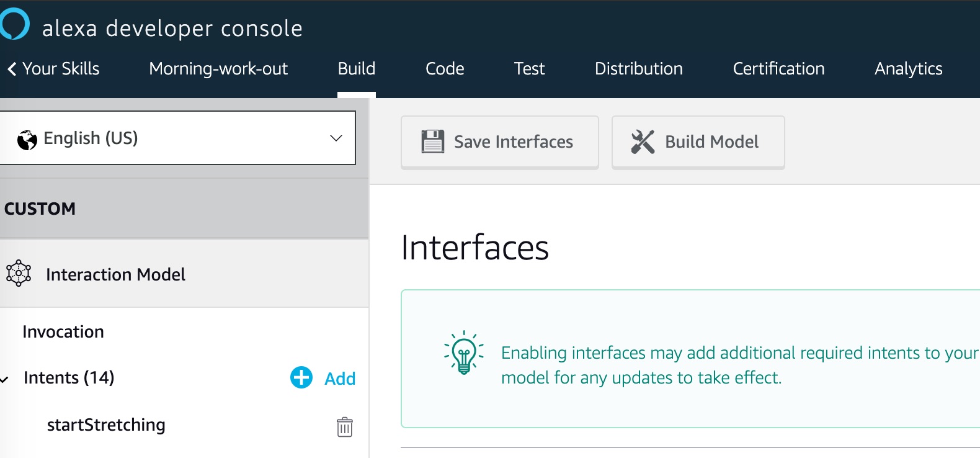The image size is (980, 458).
Task: Delete the startStretching intent via trash icon
Action: (345, 427)
